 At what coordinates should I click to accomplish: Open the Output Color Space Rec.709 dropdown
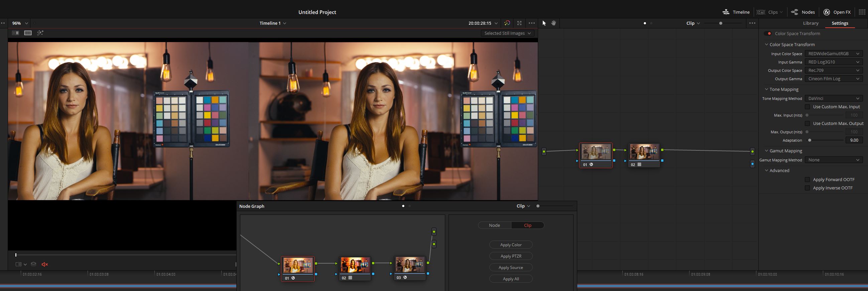tap(834, 70)
